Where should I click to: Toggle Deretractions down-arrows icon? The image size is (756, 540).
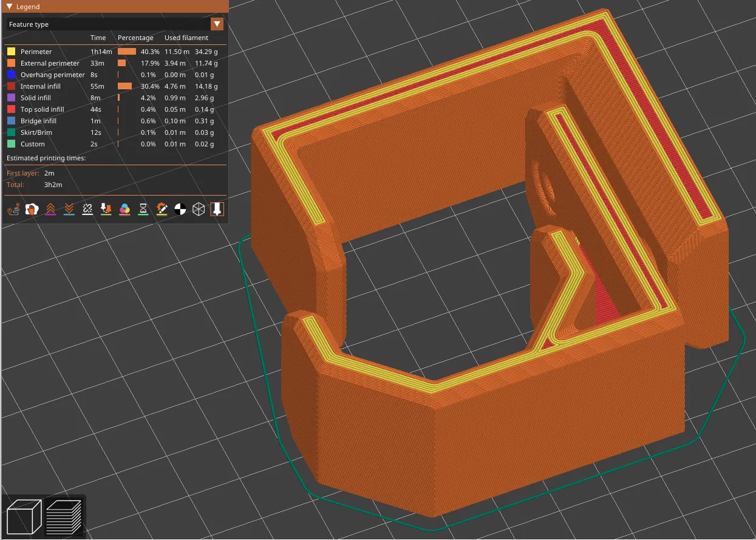[69, 210]
